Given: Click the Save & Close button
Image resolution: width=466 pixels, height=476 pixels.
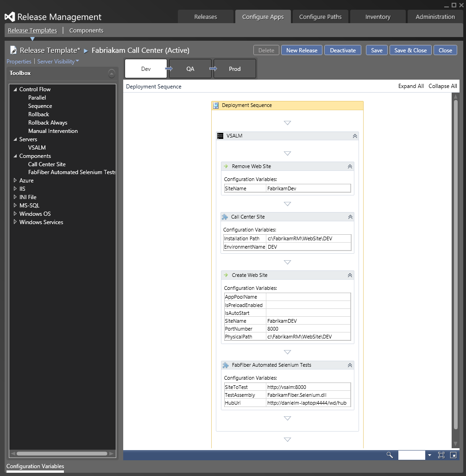Looking at the screenshot, I should coord(410,50).
